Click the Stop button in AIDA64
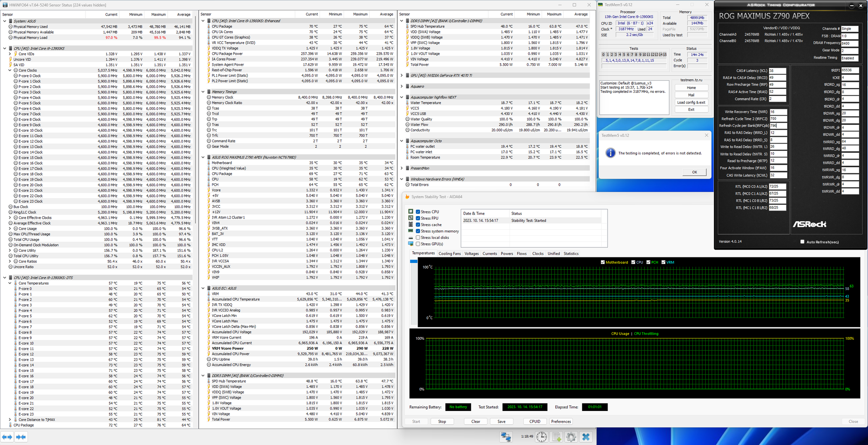This screenshot has height=445, width=868. coord(442,421)
